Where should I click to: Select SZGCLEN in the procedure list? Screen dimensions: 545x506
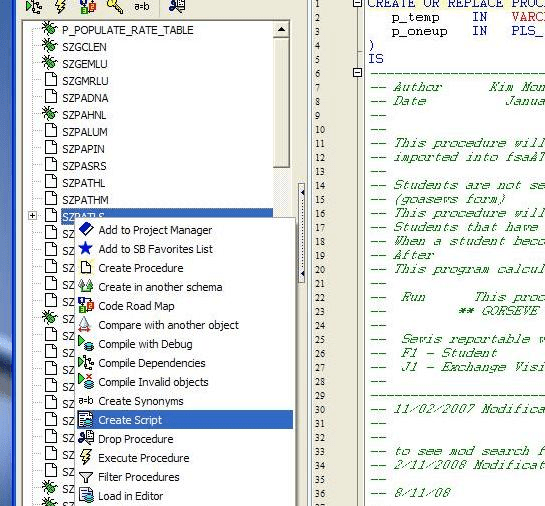pyautogui.click(x=84, y=47)
